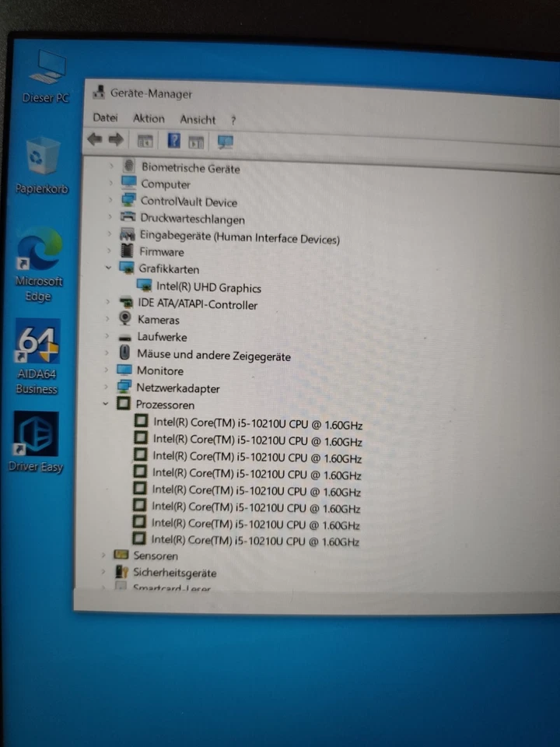Select the last Intel Core i5-10210U processor entry
Viewport: 560px width, 747px height.
coord(255,540)
